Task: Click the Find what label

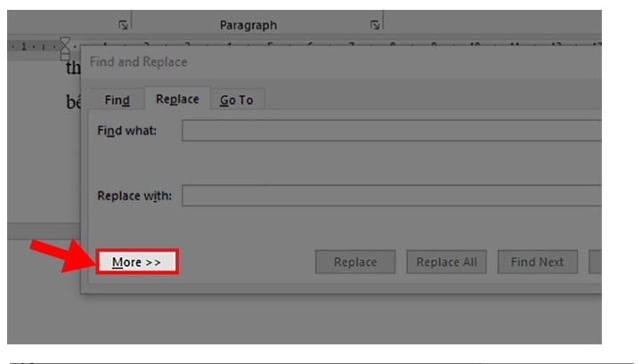Action: 126,131
